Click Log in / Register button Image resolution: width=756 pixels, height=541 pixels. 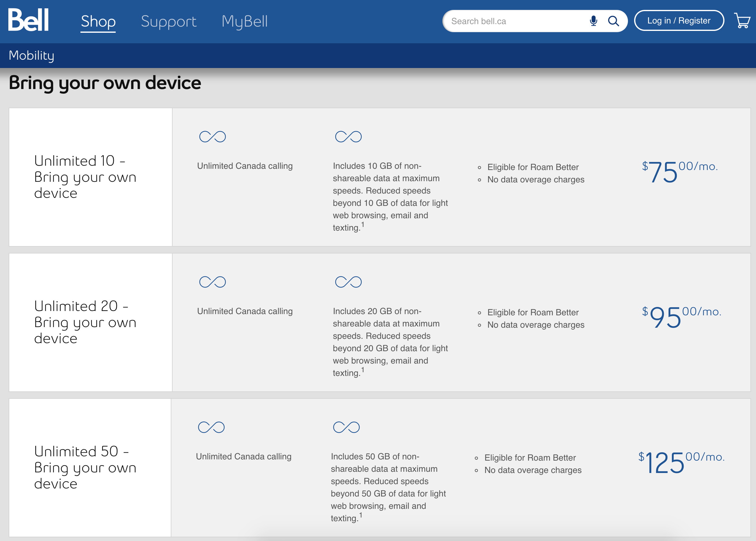[679, 21]
